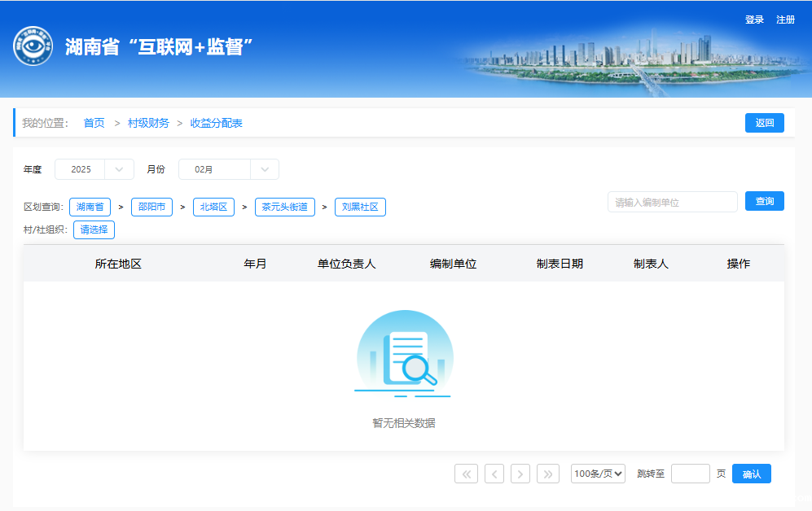Select the 邵阳市 region tag
Image resolution: width=812 pixels, height=511 pixels.
(x=151, y=207)
